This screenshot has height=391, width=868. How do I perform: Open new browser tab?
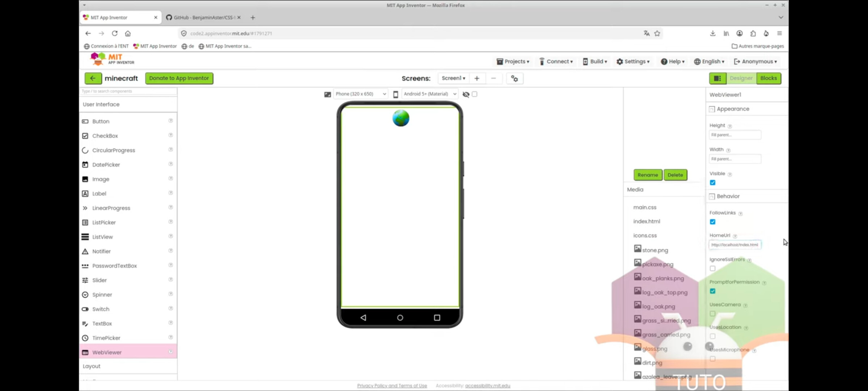(253, 17)
